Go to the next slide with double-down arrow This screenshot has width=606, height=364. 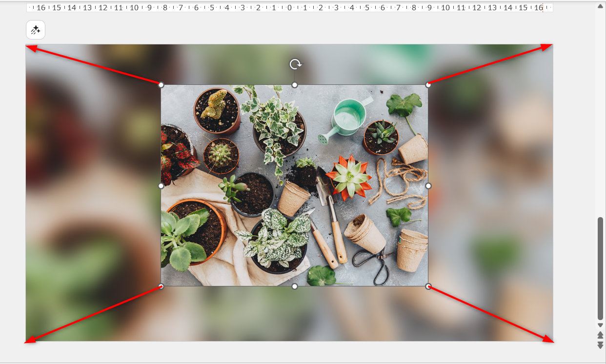pyautogui.click(x=601, y=345)
